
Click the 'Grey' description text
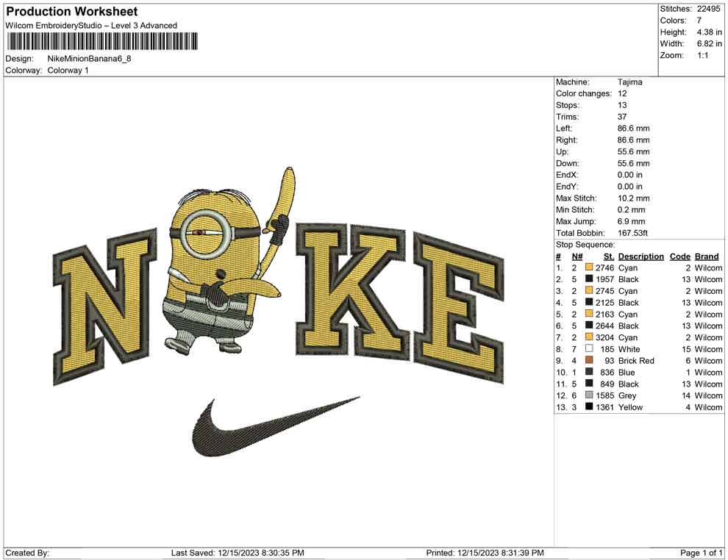pyautogui.click(x=627, y=395)
